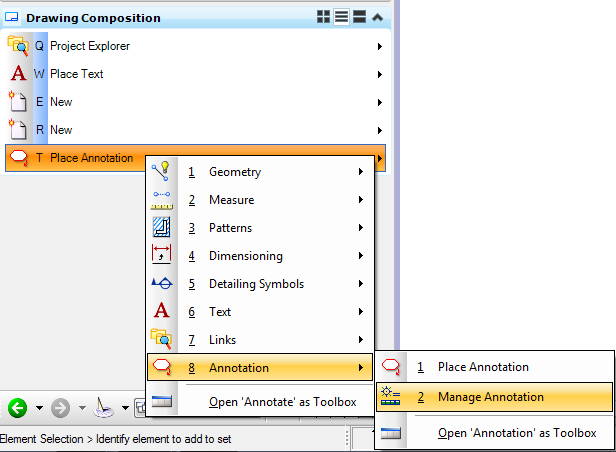This screenshot has height=452, width=616.
Task: Click the Place Annotation bubble icon in flyout
Action: click(390, 366)
